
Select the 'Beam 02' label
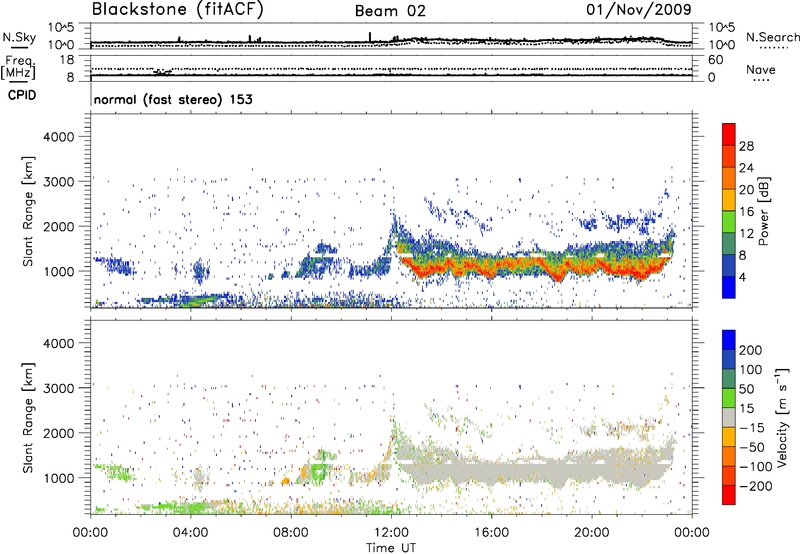coord(390,11)
